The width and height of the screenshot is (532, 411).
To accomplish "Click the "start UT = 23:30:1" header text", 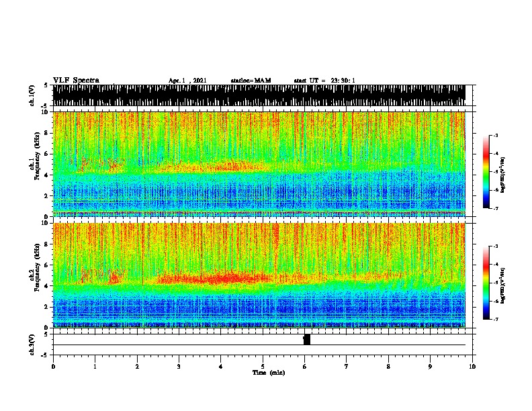I will click(x=324, y=81).
